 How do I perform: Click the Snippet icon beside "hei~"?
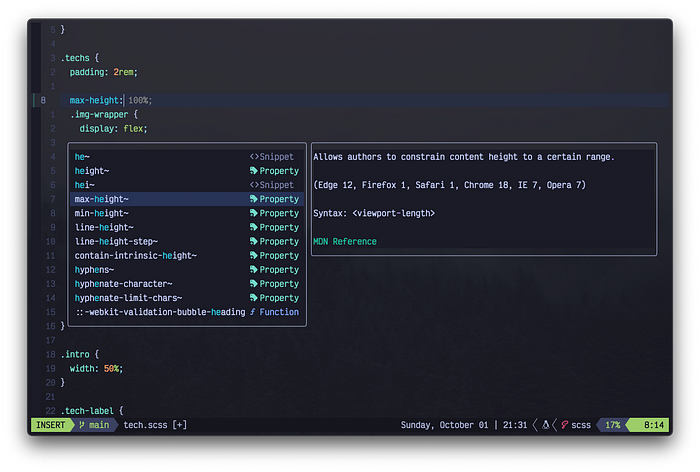click(254, 185)
